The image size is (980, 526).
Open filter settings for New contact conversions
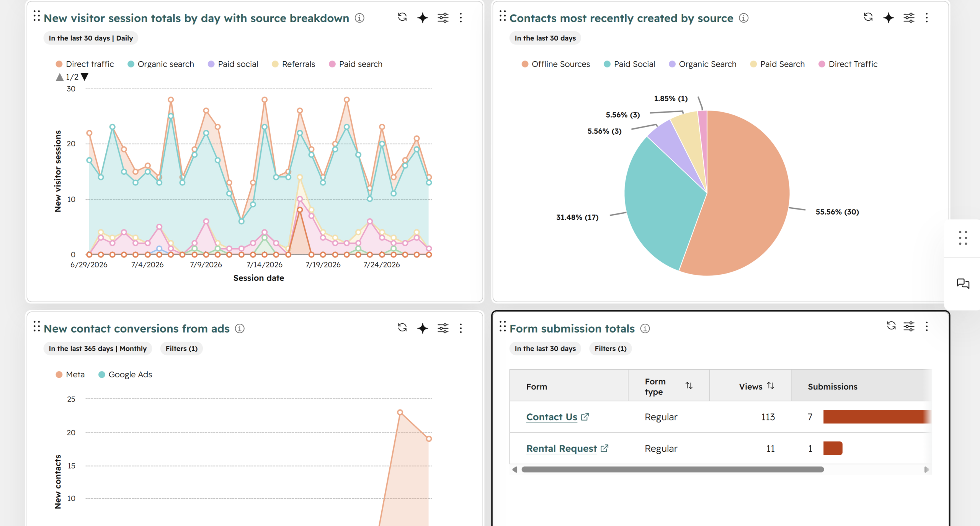coord(443,328)
